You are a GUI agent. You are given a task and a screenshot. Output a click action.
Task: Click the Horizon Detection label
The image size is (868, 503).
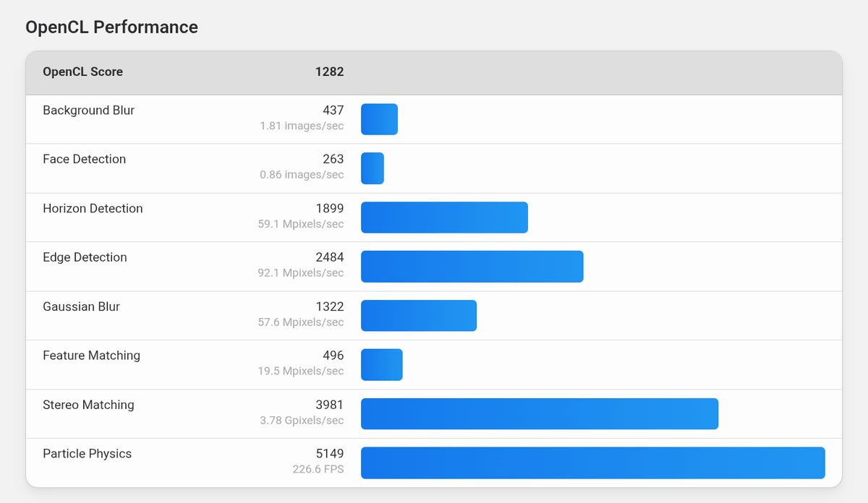[93, 209]
